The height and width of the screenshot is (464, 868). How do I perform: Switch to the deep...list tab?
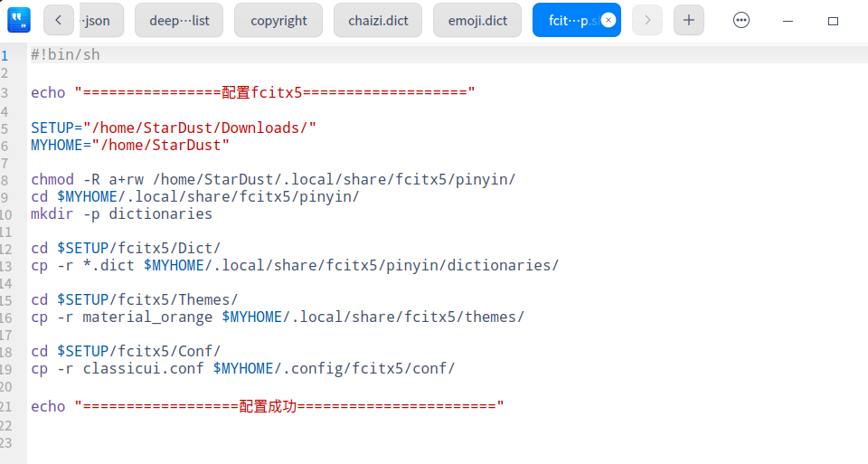click(179, 21)
